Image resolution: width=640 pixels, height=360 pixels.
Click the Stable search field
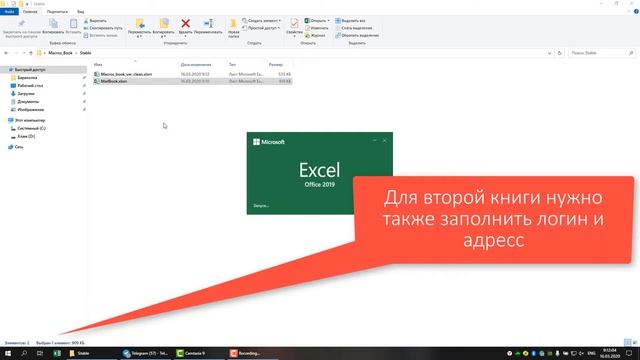click(x=602, y=53)
